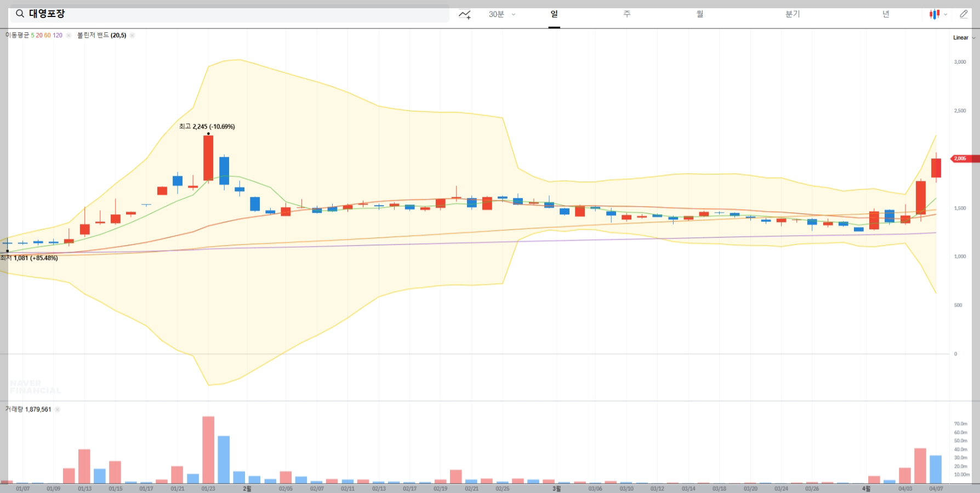The height and width of the screenshot is (493, 980).
Task: Click the 40.0m volume axis label
Action: tap(960, 450)
